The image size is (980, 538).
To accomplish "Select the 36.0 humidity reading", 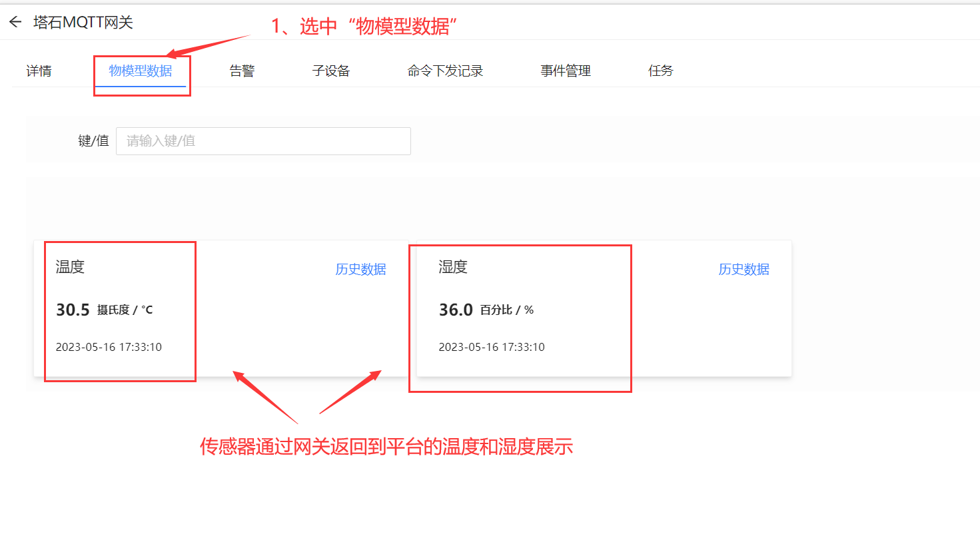I will pos(456,310).
